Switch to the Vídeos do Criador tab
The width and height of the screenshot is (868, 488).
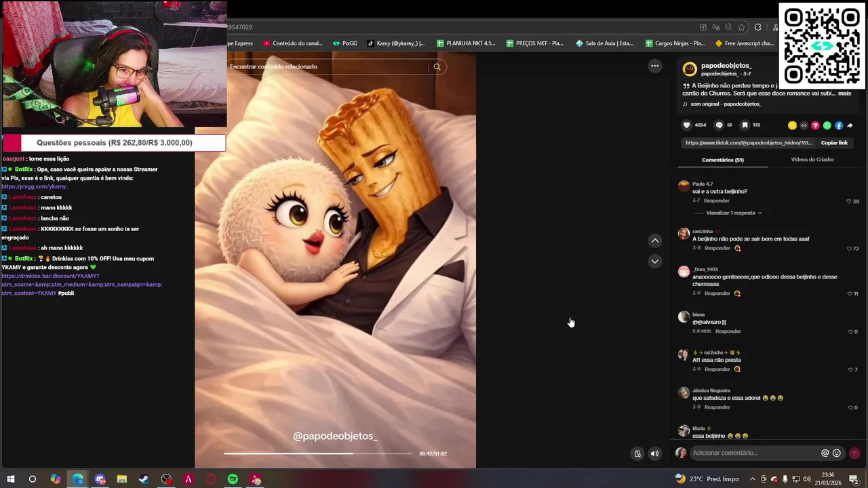pyautogui.click(x=812, y=160)
